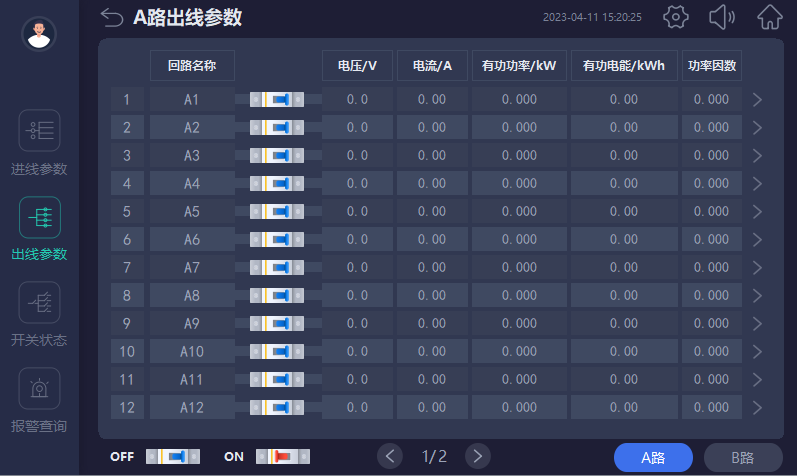Toggle the breaker switch for circuit A11
The height and width of the screenshot is (476, 797).
[277, 380]
